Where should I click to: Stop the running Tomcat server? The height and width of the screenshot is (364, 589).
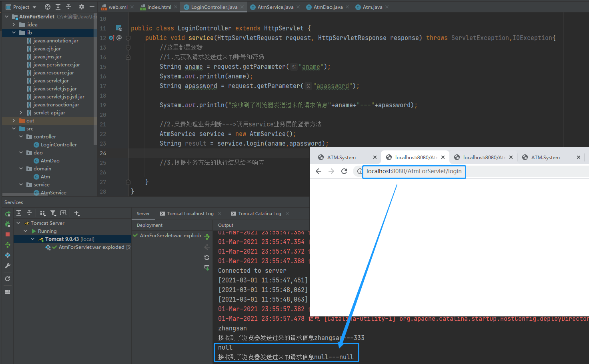8,234
